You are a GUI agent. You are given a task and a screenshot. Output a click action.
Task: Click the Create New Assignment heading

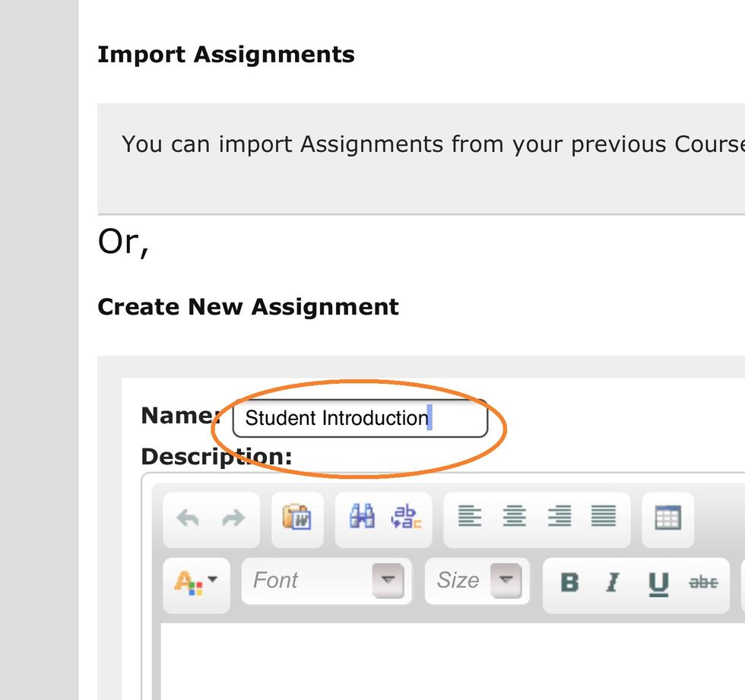pos(248,307)
